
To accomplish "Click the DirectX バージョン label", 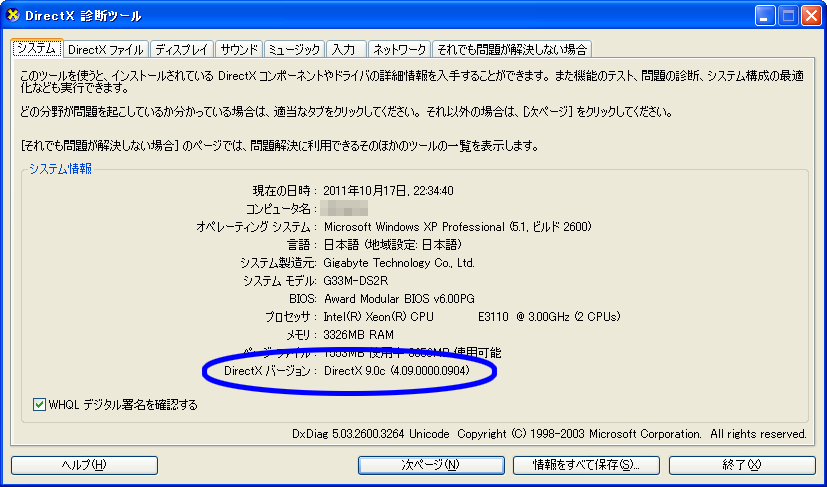I will pyautogui.click(x=271, y=371).
